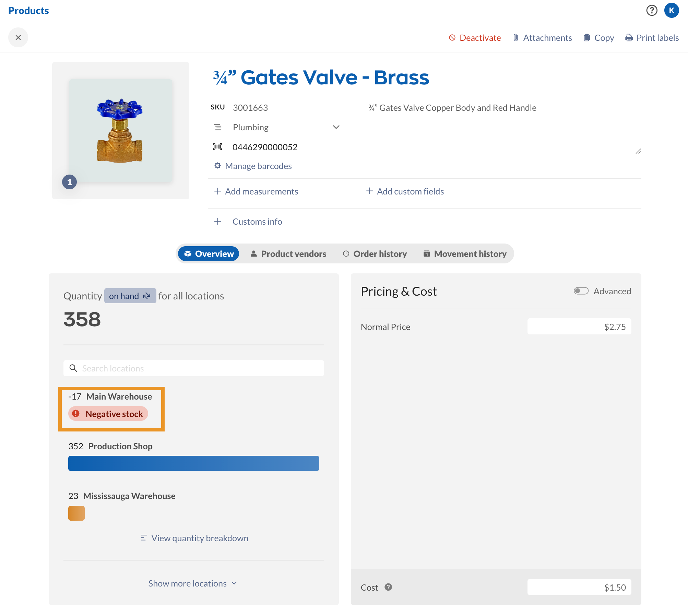The image size is (688, 616).
Task: Toggle the Advanced pricing switch
Action: pyautogui.click(x=581, y=291)
